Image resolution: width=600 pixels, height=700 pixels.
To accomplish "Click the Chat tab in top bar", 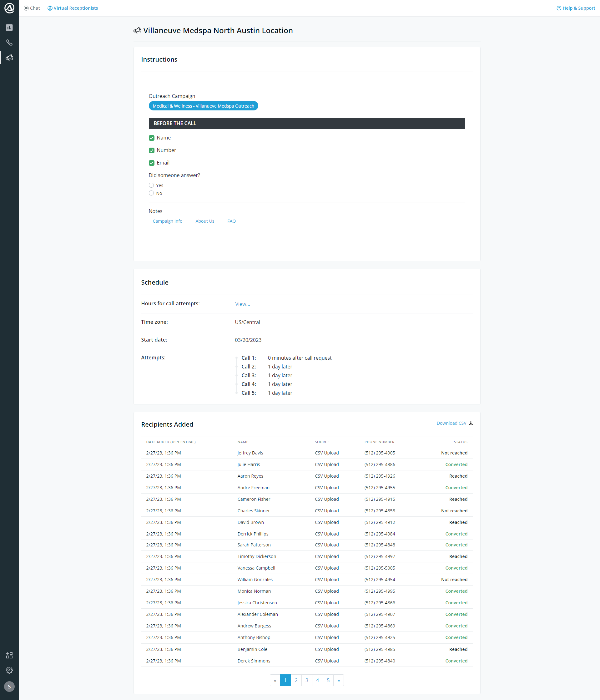I will coord(32,8).
